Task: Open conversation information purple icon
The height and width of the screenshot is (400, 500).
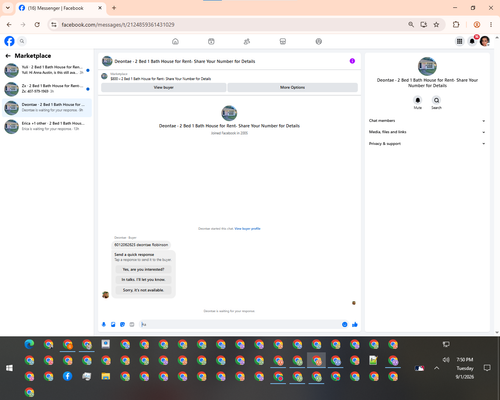Action: (352, 61)
